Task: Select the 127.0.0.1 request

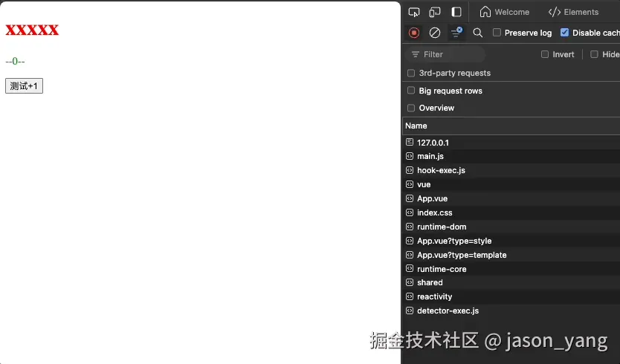Action: [511, 143]
